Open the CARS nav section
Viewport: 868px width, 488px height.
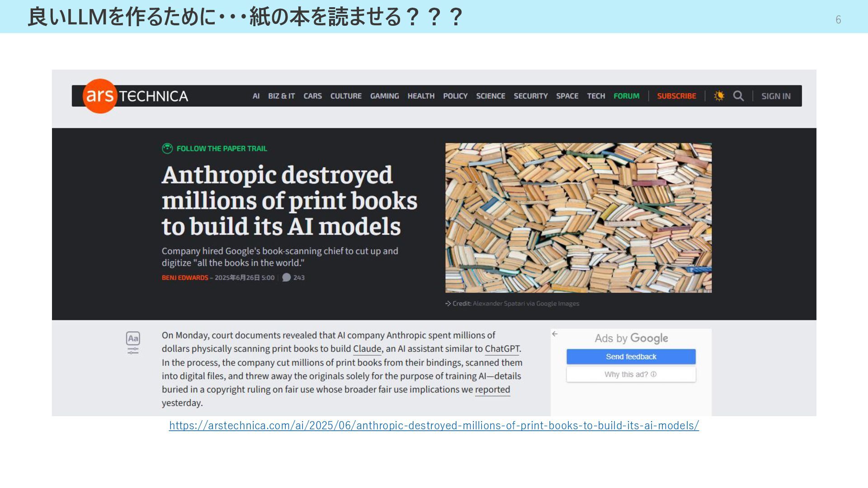(x=312, y=96)
